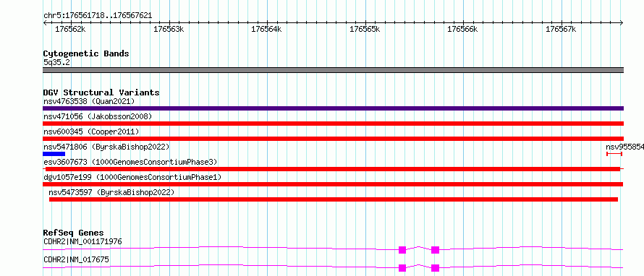Click the gray 5q35.2 cytogenetic band bar

333,70
